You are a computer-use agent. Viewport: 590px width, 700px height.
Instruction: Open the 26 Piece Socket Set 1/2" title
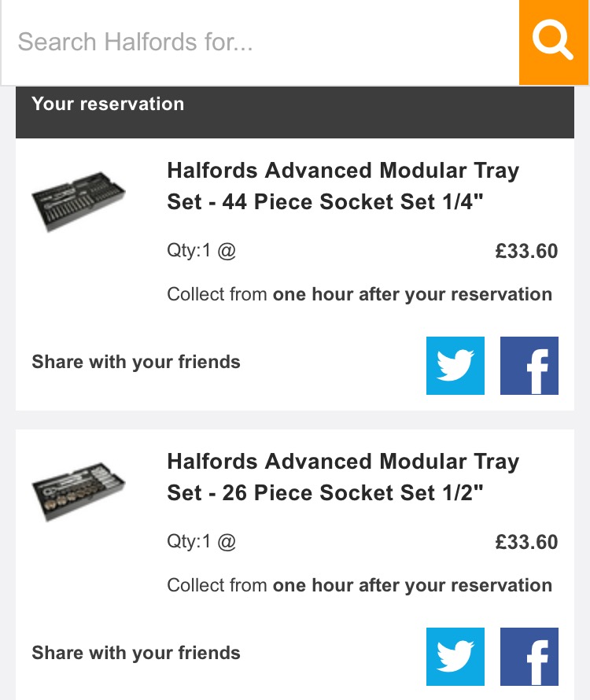343,477
